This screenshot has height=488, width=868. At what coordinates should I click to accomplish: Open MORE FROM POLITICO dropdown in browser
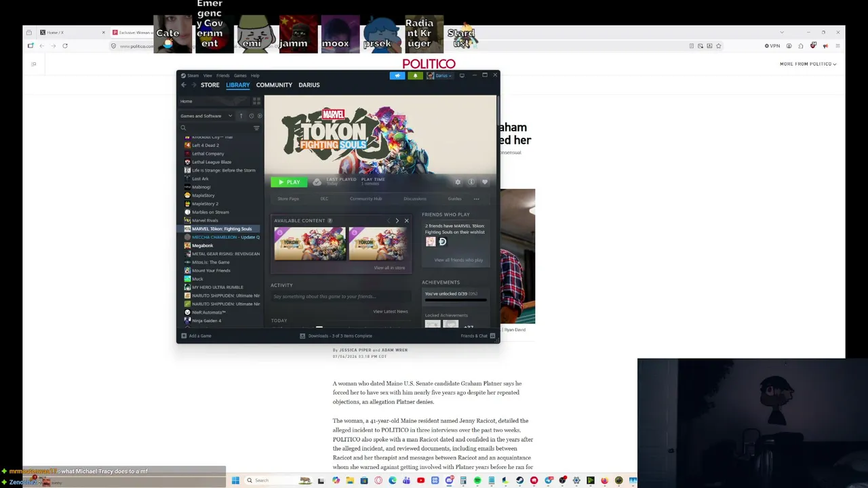pos(808,64)
